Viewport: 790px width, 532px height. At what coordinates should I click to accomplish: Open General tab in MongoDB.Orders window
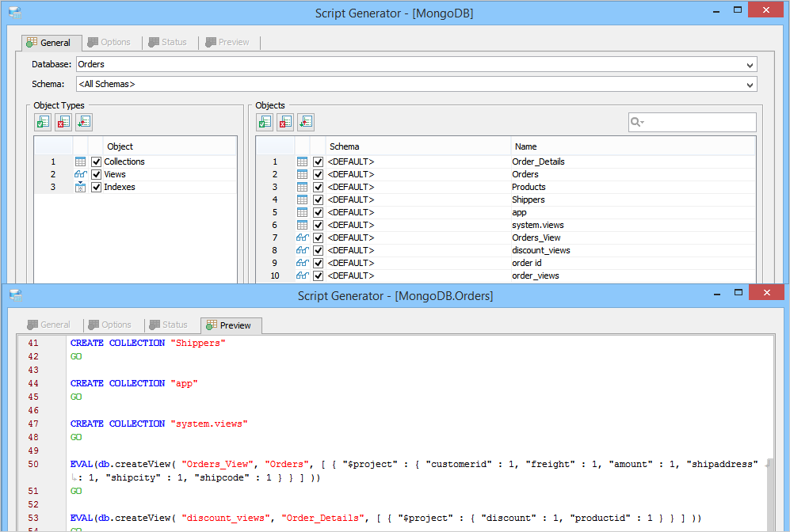click(x=49, y=325)
